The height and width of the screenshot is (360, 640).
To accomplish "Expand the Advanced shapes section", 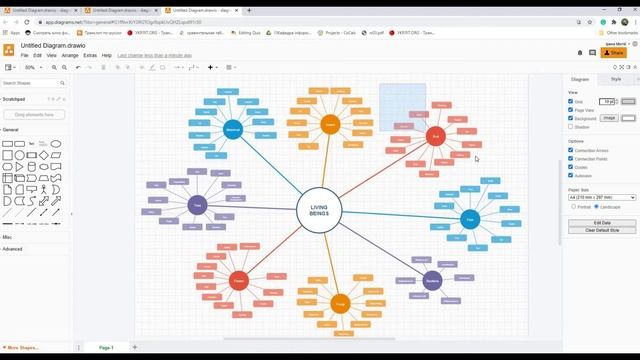I will point(12,249).
